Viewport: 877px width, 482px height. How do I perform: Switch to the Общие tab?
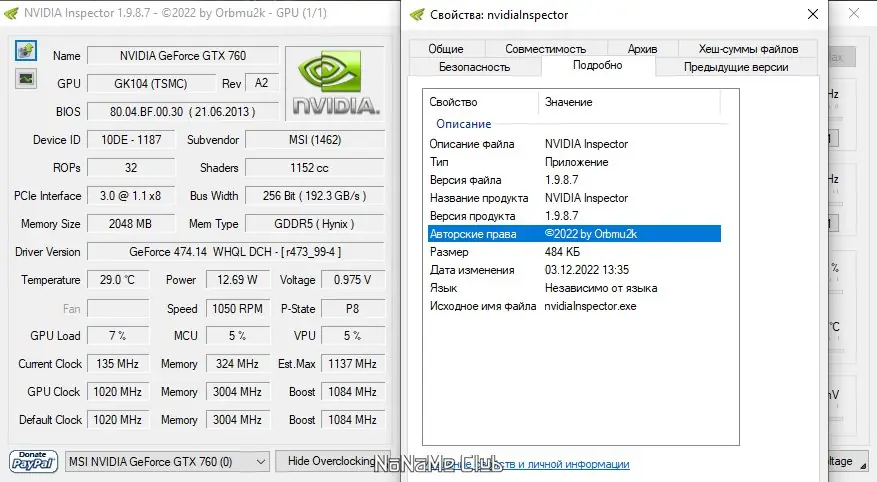[446, 49]
